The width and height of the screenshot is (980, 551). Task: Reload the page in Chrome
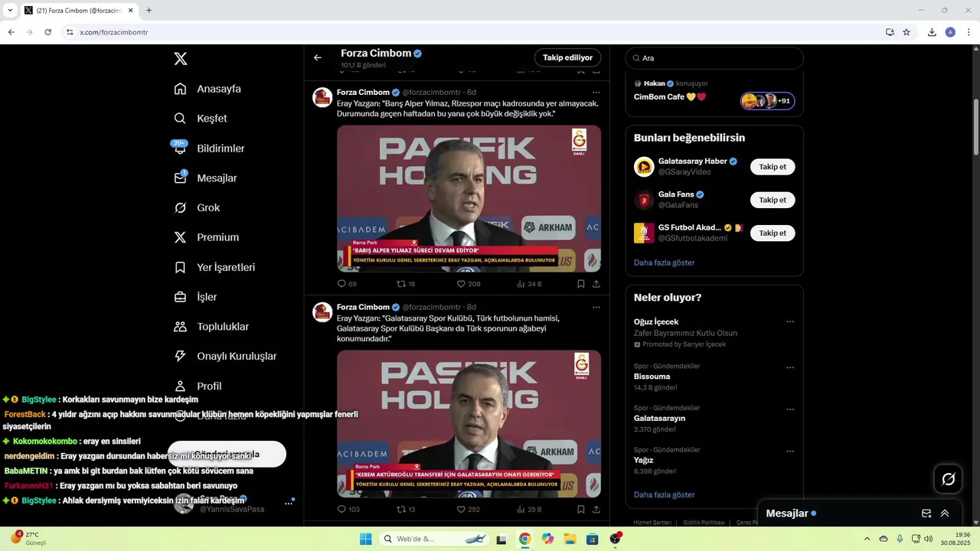47,32
